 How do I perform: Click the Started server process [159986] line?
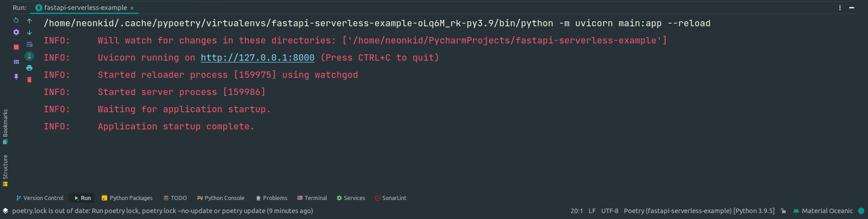pos(155,92)
